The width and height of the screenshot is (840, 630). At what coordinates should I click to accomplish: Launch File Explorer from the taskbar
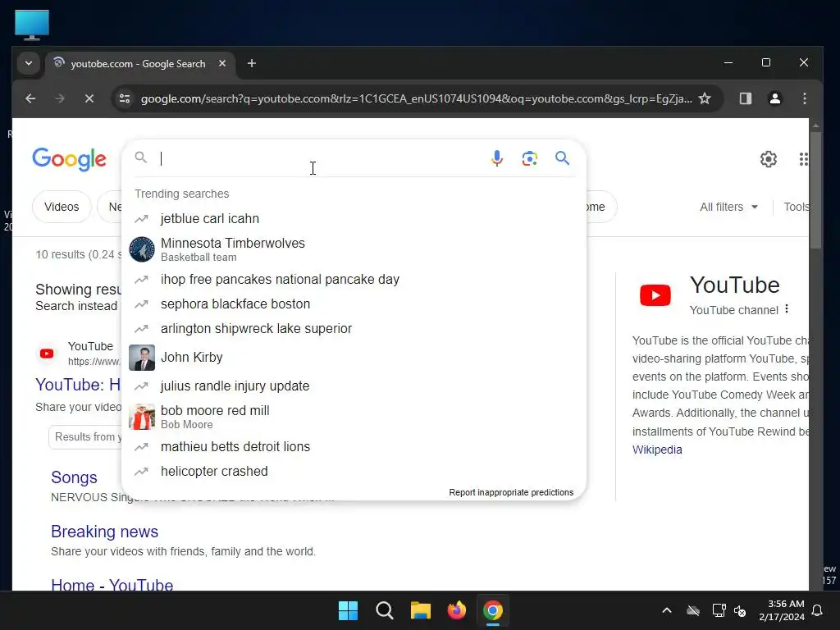[x=421, y=610]
